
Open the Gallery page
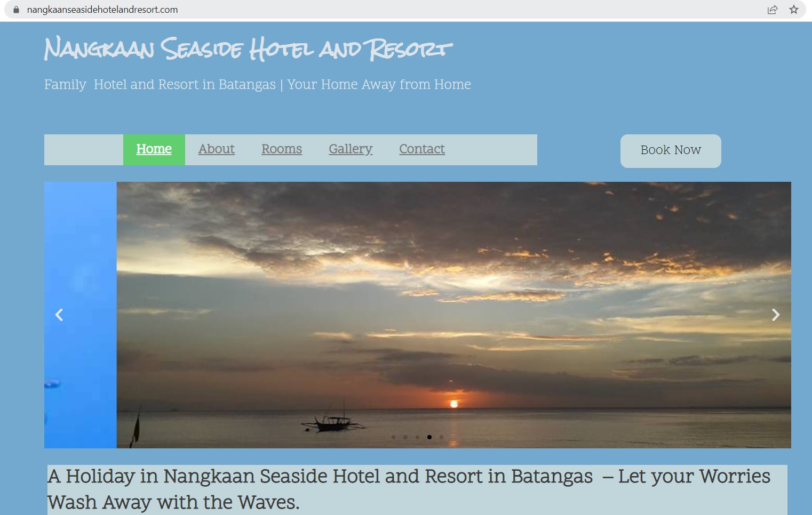pos(351,149)
